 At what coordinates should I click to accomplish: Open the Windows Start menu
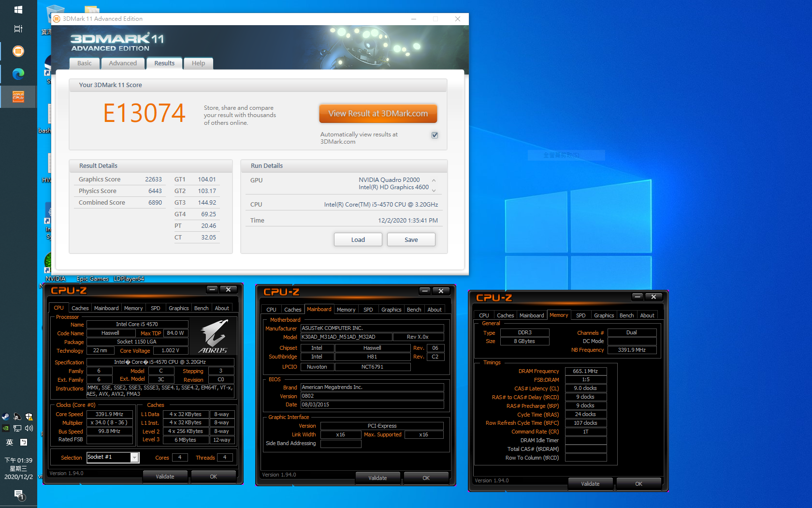pyautogui.click(x=18, y=10)
